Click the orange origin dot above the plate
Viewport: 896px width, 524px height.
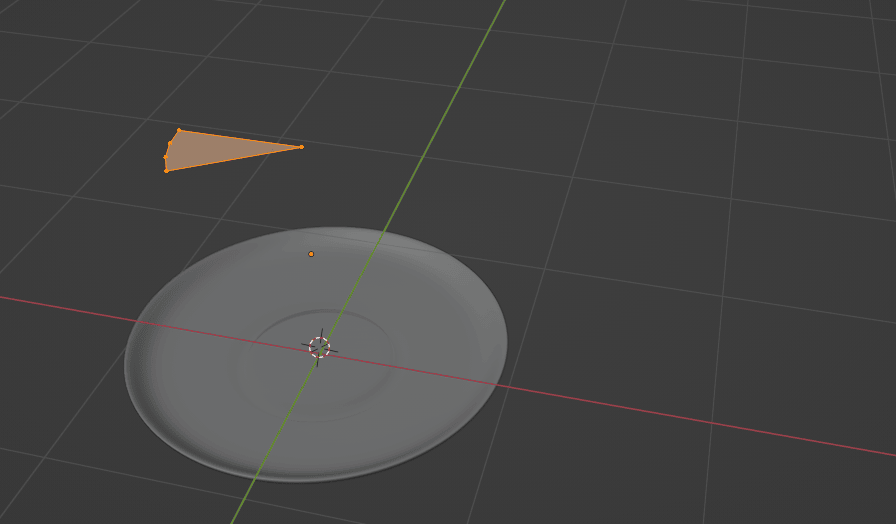tap(311, 254)
